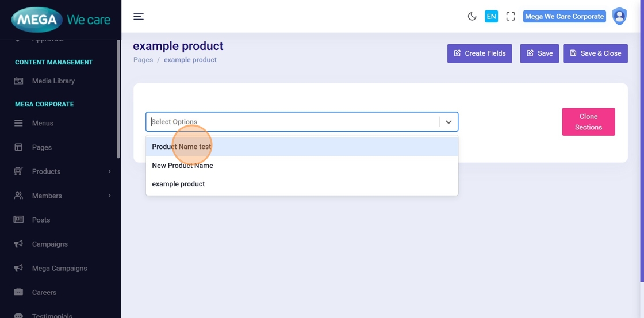Go to Pages breadcrumb link
Viewport: 644px width, 318px height.
click(x=143, y=60)
